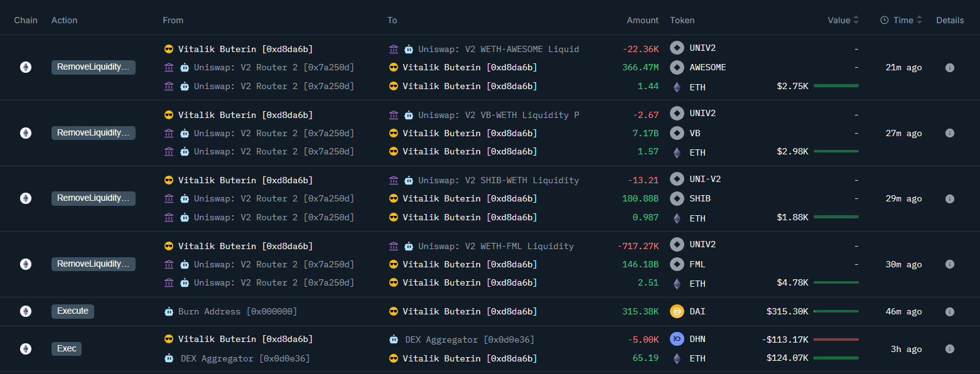Click the Exec action badge
Viewport: 980px width, 374px height.
(67, 349)
